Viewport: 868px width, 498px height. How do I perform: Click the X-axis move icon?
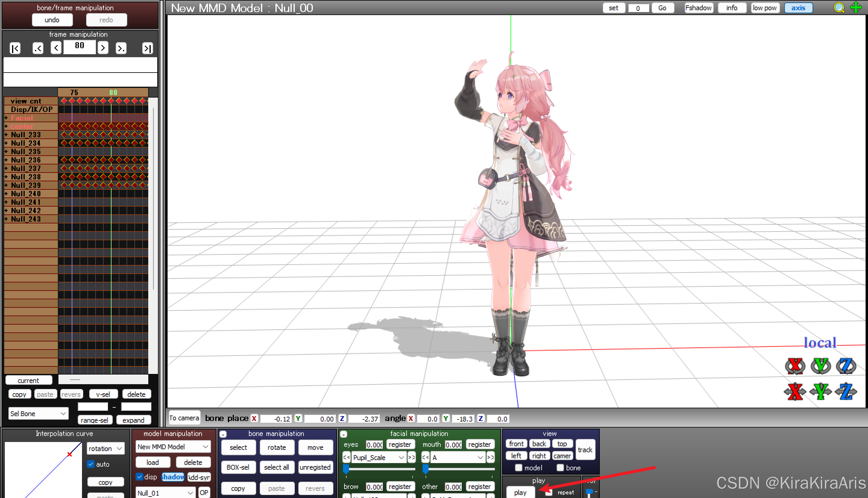click(x=794, y=391)
